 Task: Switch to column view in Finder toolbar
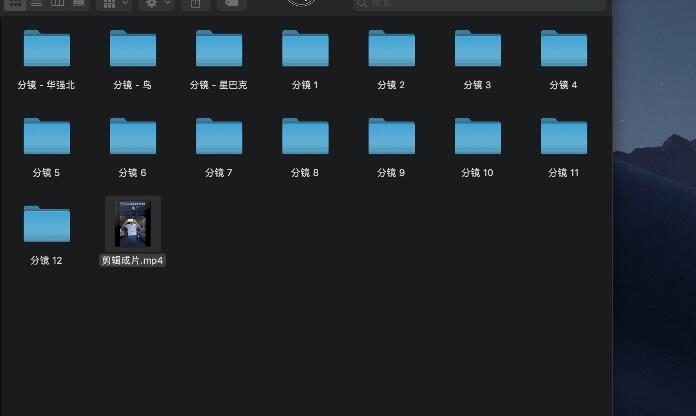57,4
